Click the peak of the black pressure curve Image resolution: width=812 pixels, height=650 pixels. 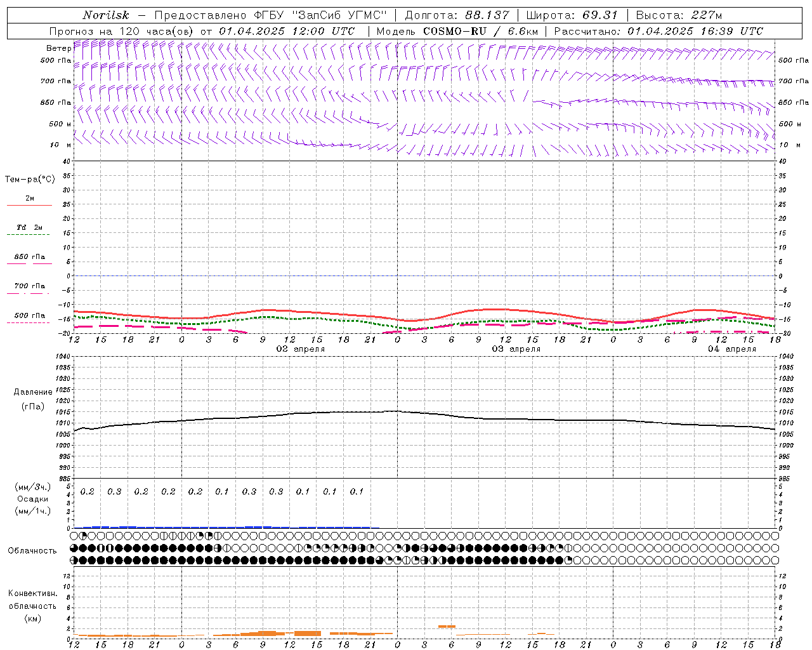(x=396, y=411)
